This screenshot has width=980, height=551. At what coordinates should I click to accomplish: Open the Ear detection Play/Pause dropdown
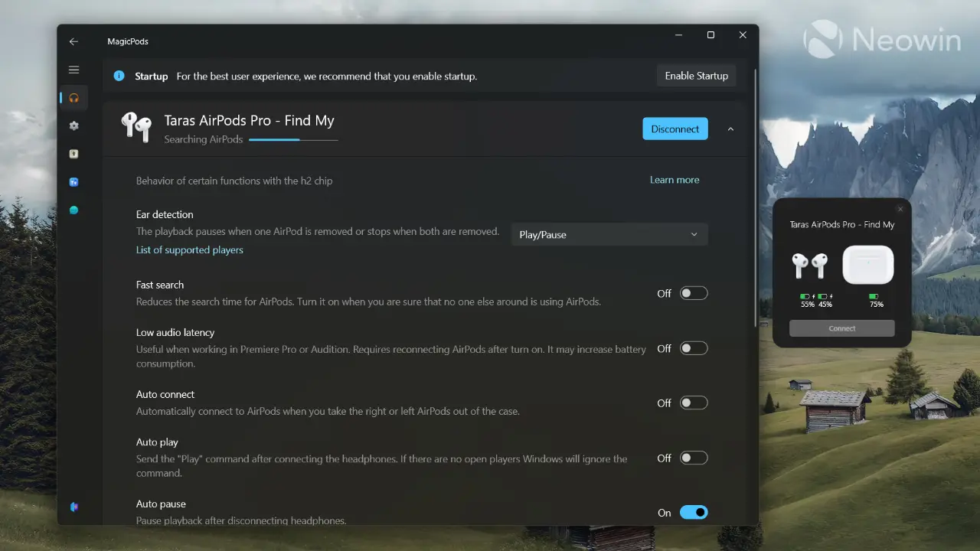coord(609,234)
